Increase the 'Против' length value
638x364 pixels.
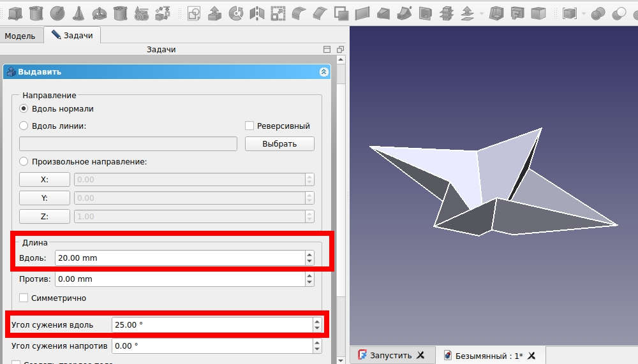point(309,275)
